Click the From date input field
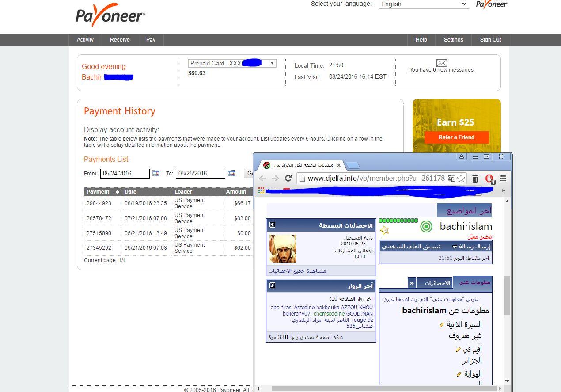 click(125, 174)
